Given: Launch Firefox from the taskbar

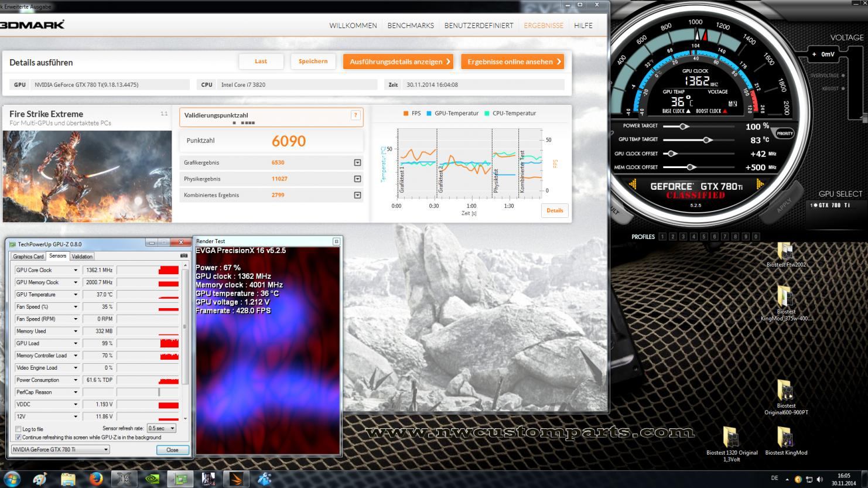Looking at the screenshot, I should [96, 479].
